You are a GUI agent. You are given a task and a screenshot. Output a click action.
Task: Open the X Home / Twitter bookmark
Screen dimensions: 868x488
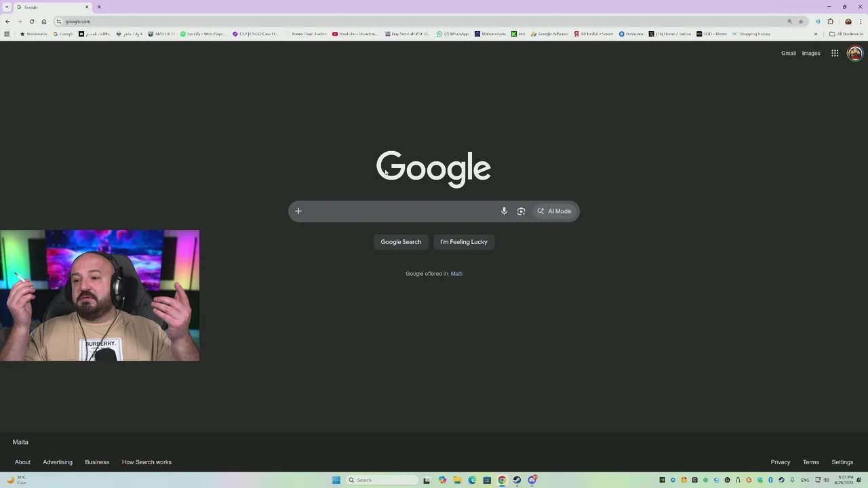(x=669, y=34)
